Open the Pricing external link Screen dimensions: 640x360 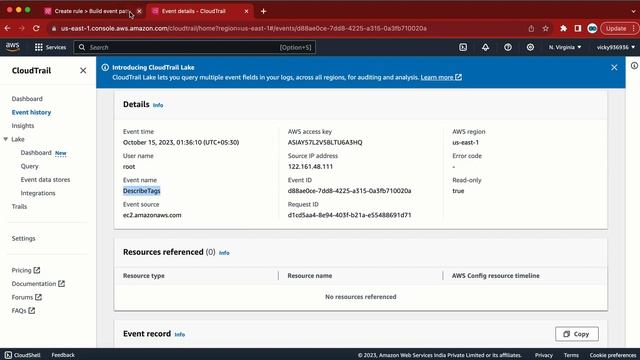26,270
